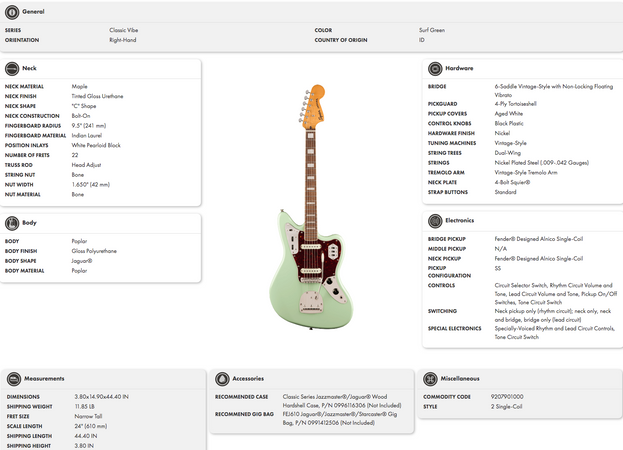Click the Indian Laurel fingerboard material value
The height and width of the screenshot is (450, 623).
87,136
